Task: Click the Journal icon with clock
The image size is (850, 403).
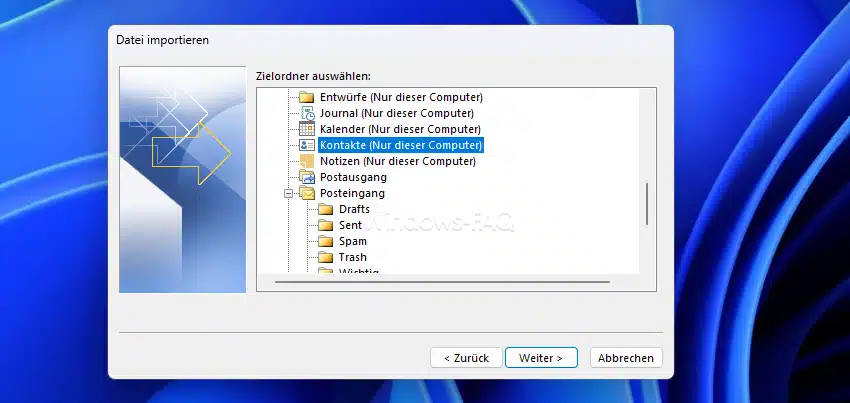Action: (307, 113)
